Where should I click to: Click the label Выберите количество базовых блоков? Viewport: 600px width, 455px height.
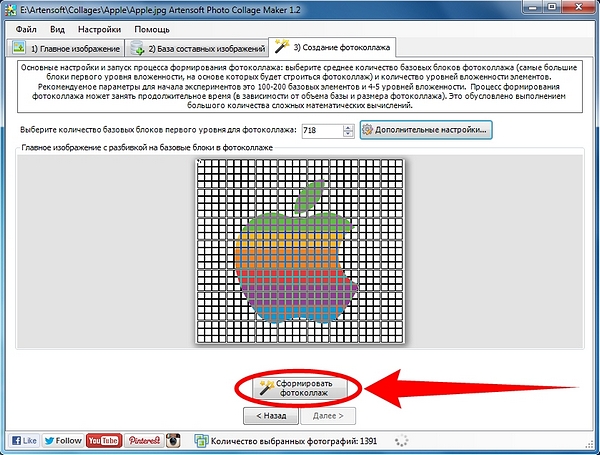tap(158, 130)
